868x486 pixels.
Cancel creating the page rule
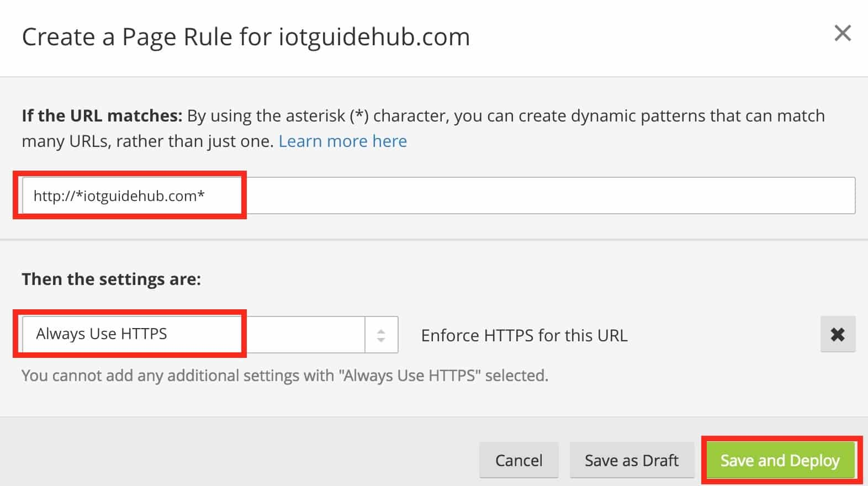[x=518, y=459]
